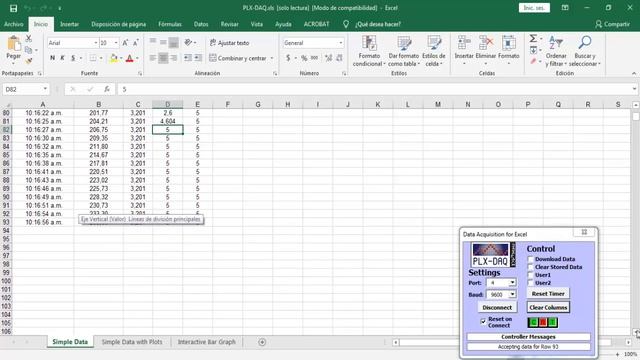Click the currency $ format icon
The height and width of the screenshot is (360, 640).
coord(288,58)
